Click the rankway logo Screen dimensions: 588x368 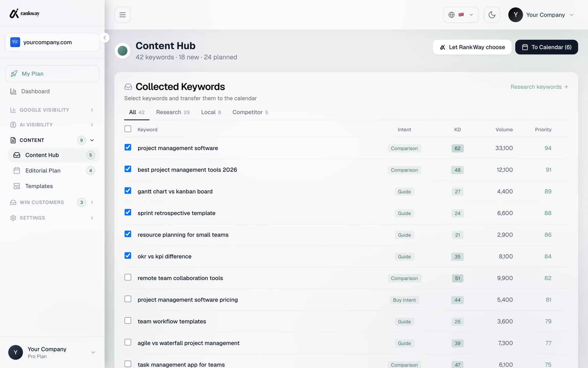click(x=24, y=14)
